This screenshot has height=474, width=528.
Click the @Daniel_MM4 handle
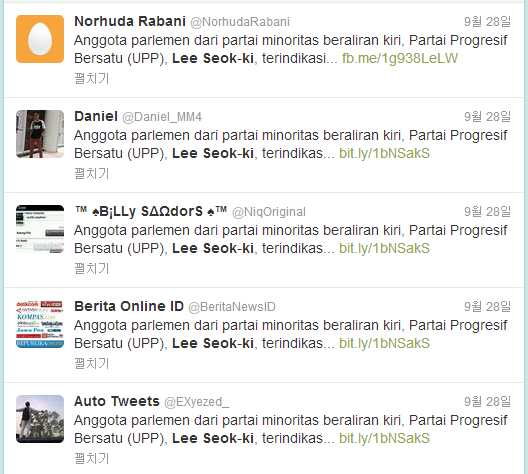pos(162,117)
